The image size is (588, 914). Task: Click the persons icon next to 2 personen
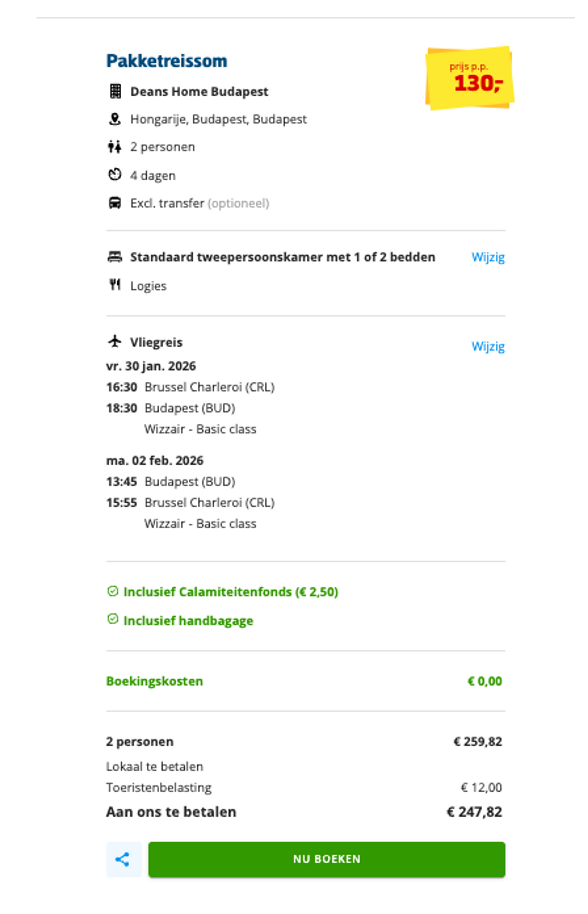(115, 146)
